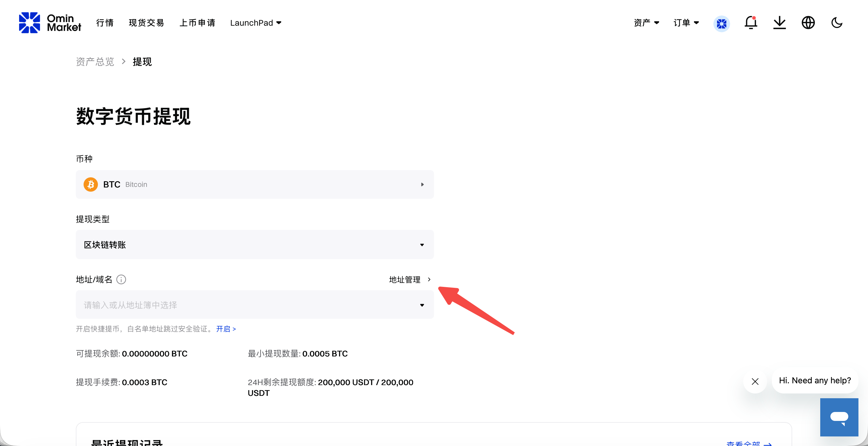
Task: Open the 上币申请 menu item
Action: (198, 23)
